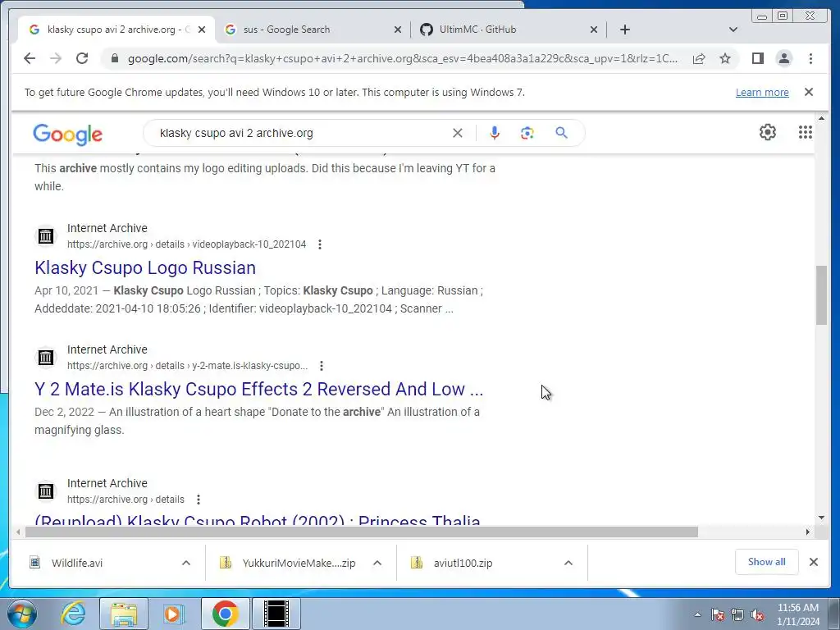Click Show all downloads button
This screenshot has height=630, width=840.
[767, 562]
